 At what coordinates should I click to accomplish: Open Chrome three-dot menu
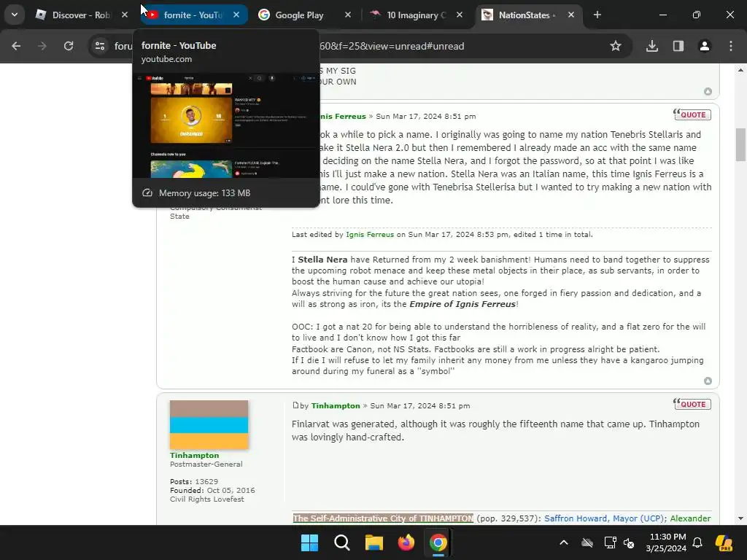[731, 46]
